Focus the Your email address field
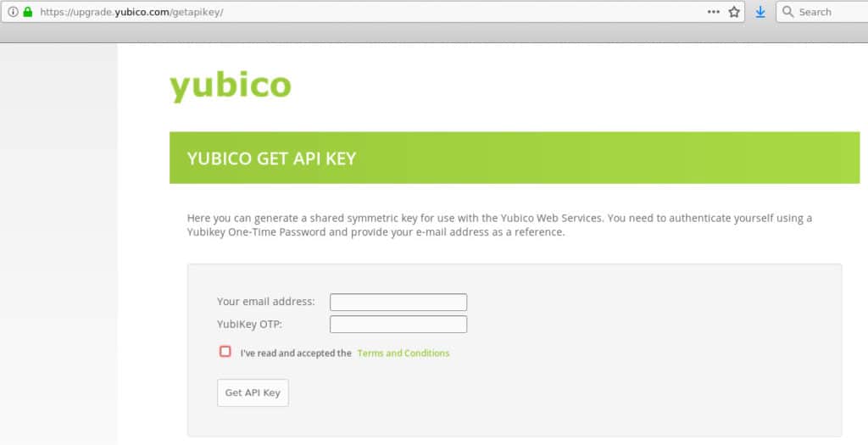 (x=398, y=303)
